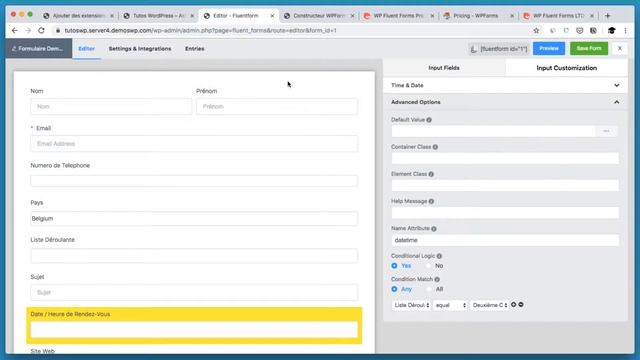Click Name Attribute info icon
Screen dimensions: 640x360
point(434,229)
